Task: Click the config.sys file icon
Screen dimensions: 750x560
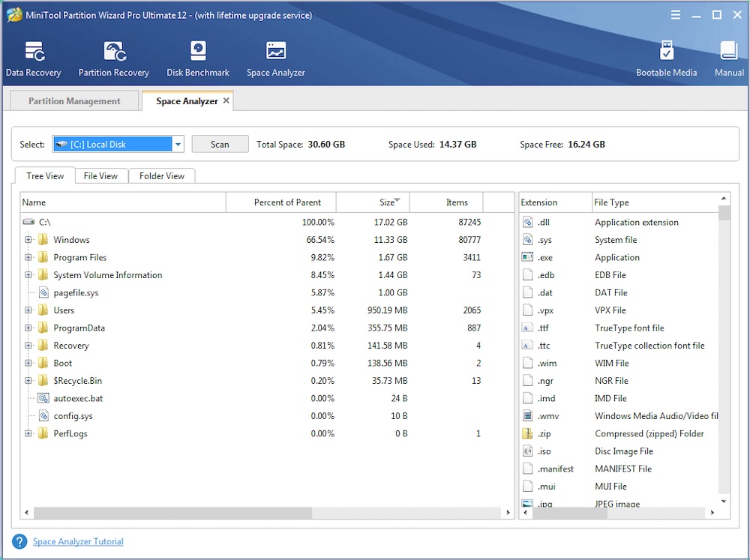Action: click(x=43, y=415)
